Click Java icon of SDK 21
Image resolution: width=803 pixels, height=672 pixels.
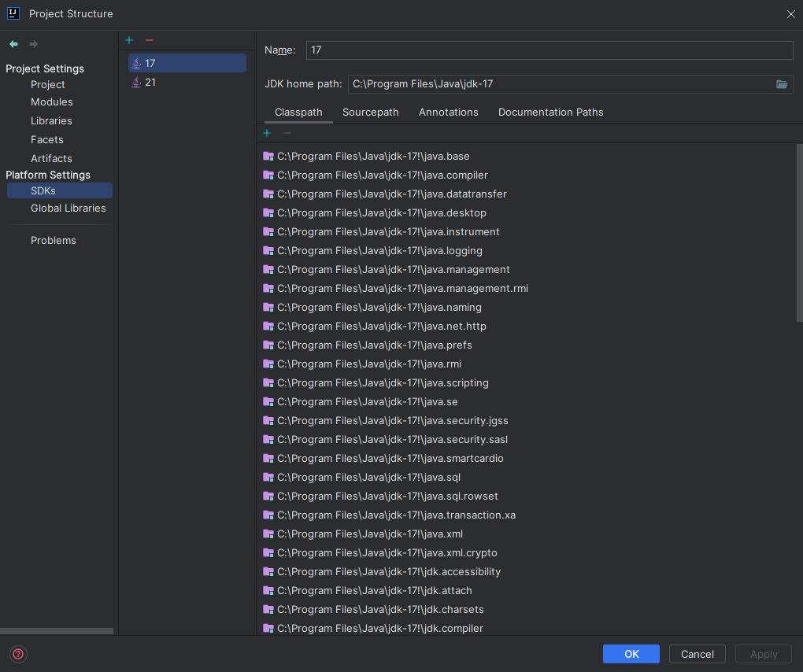[136, 82]
